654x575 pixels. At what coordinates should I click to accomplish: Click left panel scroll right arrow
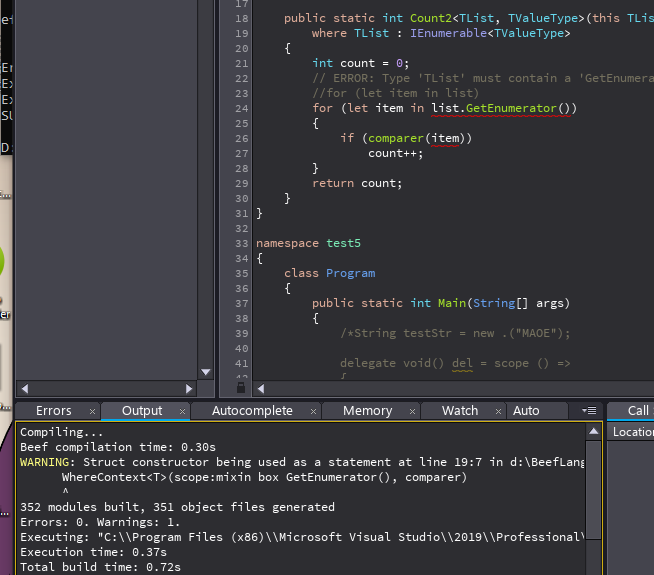[x=189, y=389]
